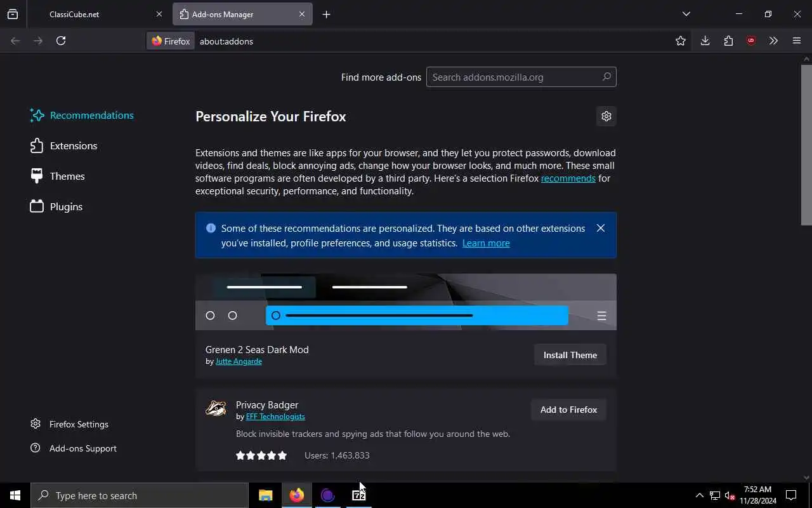Click the uBlock Origin toolbar icon
Screen dimensions: 812x508
pos(751,41)
